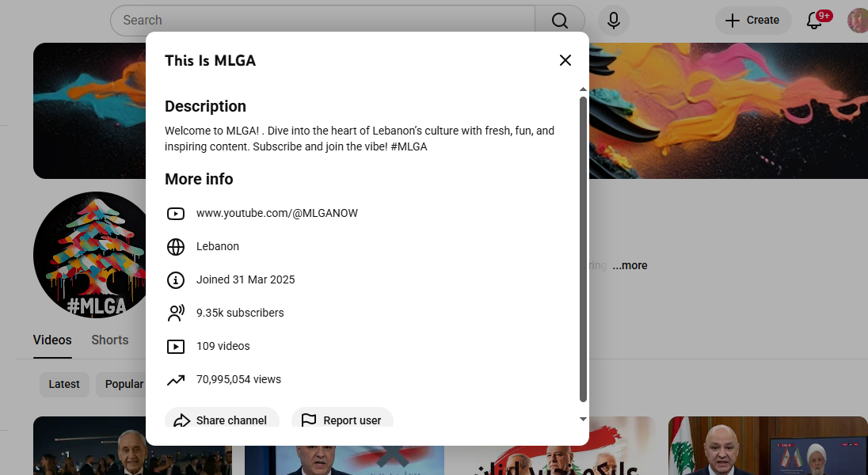Open the Videos tab

51,340
